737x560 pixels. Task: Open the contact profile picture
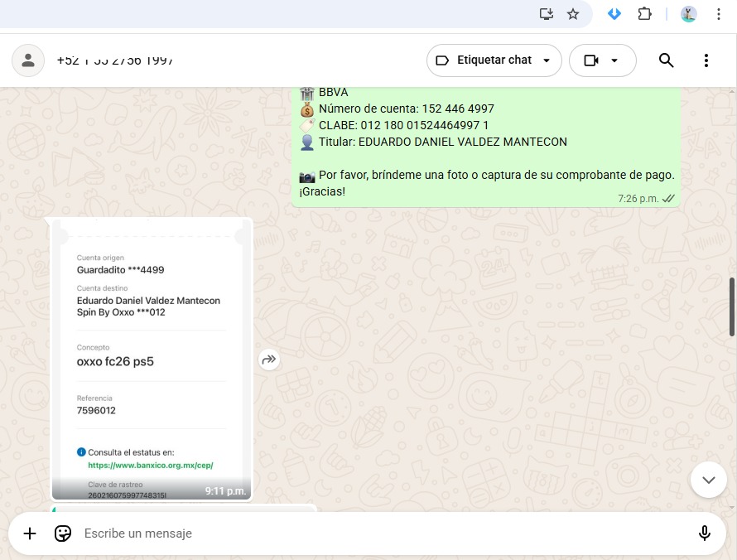(28, 60)
